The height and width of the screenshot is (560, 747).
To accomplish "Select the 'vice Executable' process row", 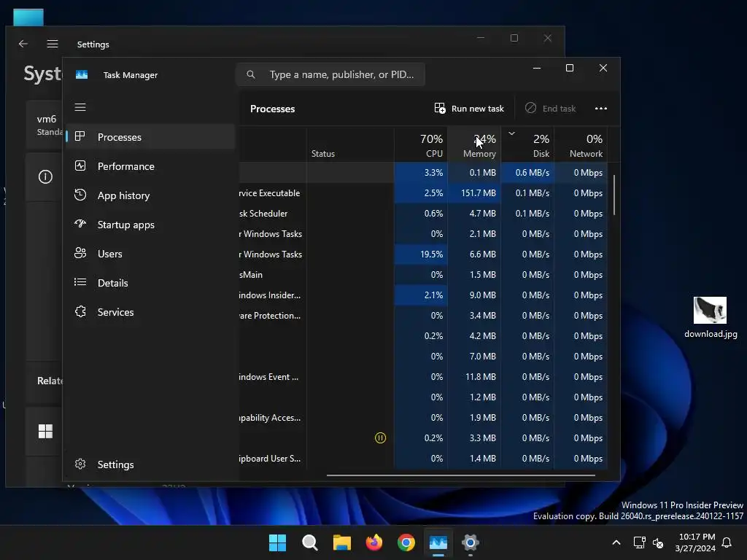I will [x=422, y=192].
